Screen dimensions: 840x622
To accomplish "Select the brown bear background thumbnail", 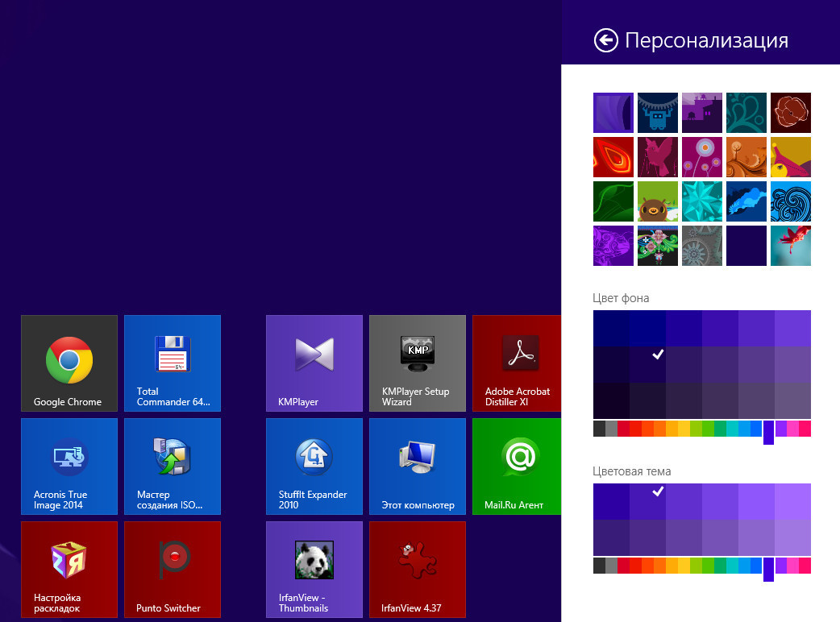I will (658, 201).
